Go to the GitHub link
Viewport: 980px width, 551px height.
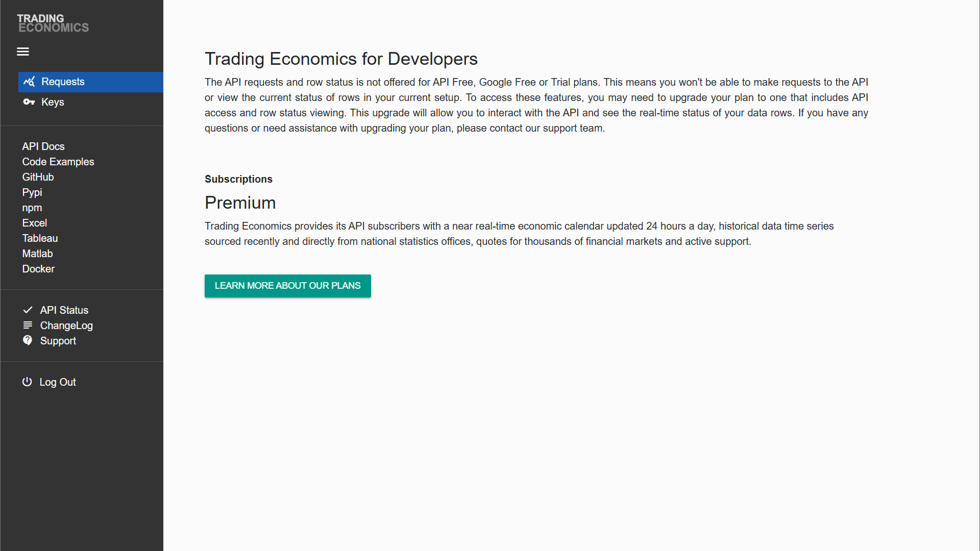point(38,177)
